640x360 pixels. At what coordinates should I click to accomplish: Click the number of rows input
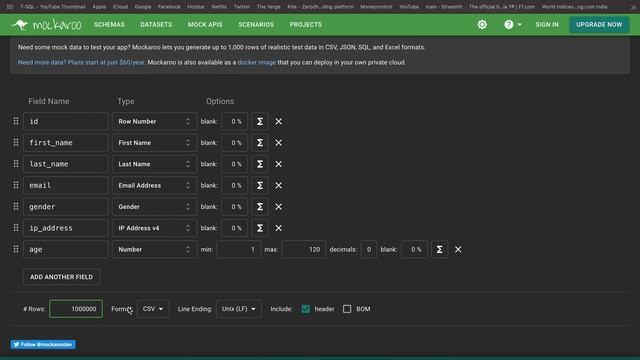(x=76, y=309)
